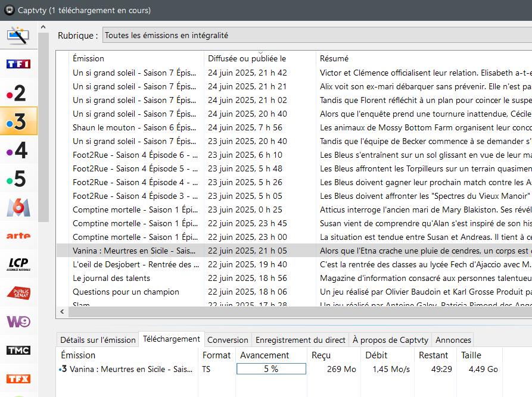
Task: Switch to Détails sur l'émission tab
Action: (x=98, y=340)
